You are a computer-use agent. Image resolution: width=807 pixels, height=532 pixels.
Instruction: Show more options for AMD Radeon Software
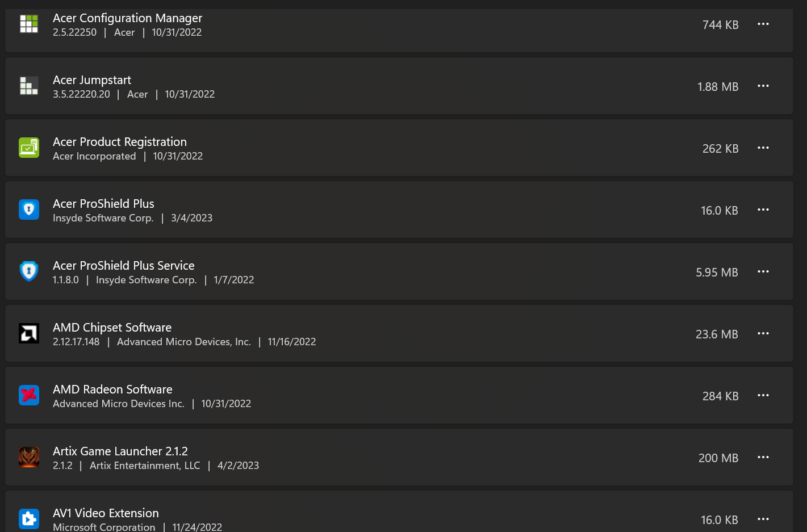(763, 395)
